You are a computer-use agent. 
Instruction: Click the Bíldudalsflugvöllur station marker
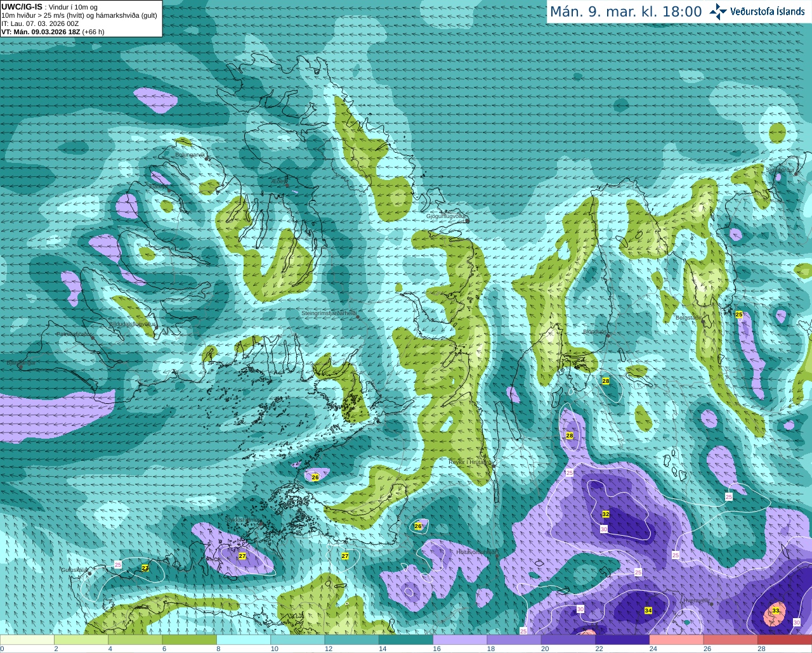pyautogui.click(x=155, y=327)
